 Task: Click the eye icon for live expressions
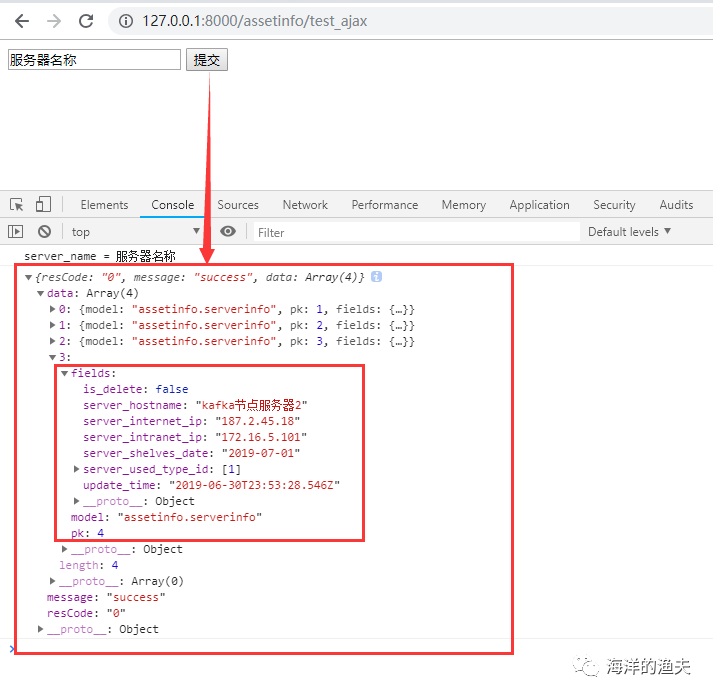point(228,231)
